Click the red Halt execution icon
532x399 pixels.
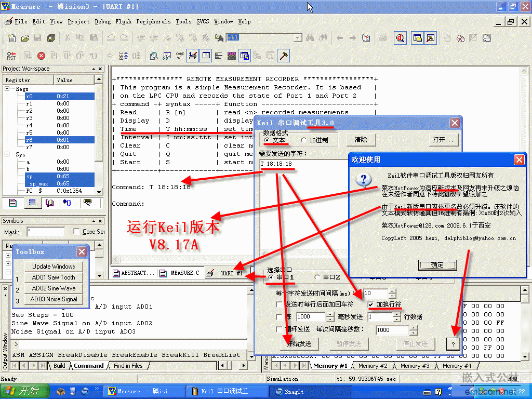(x=41, y=56)
